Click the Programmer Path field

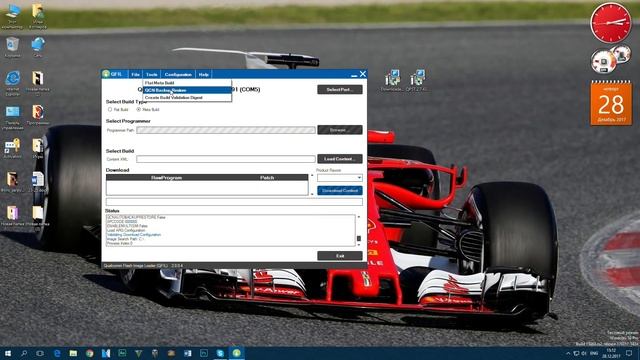tap(226, 130)
